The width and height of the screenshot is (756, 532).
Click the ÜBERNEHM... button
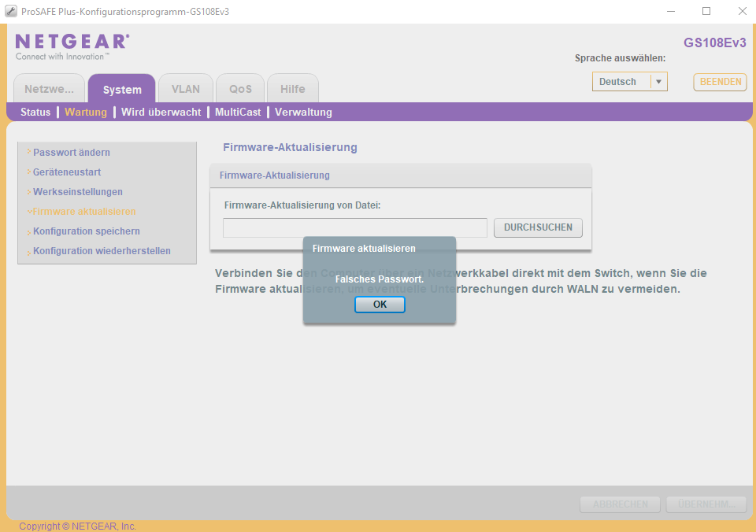pos(706,504)
